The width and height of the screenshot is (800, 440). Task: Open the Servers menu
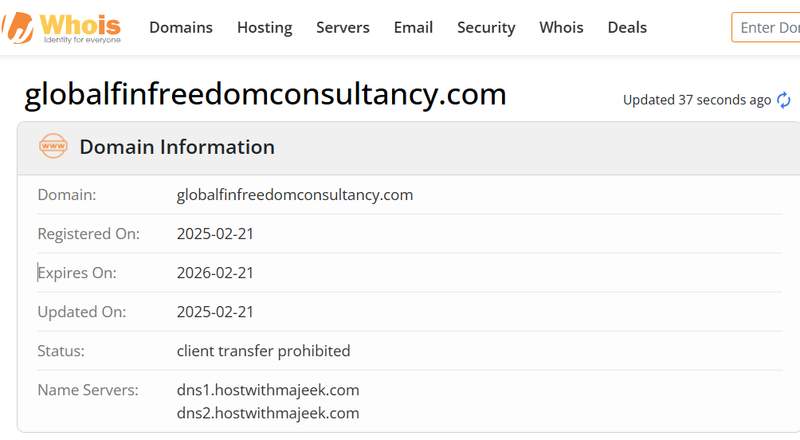click(x=342, y=28)
